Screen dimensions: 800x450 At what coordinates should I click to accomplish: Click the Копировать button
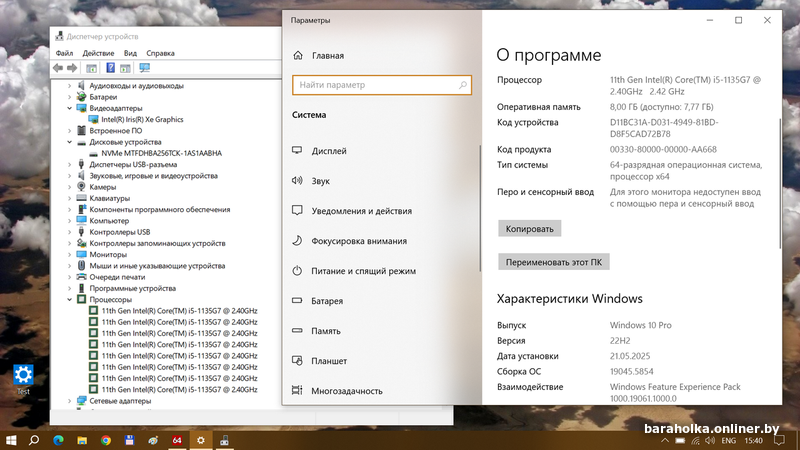(530, 229)
